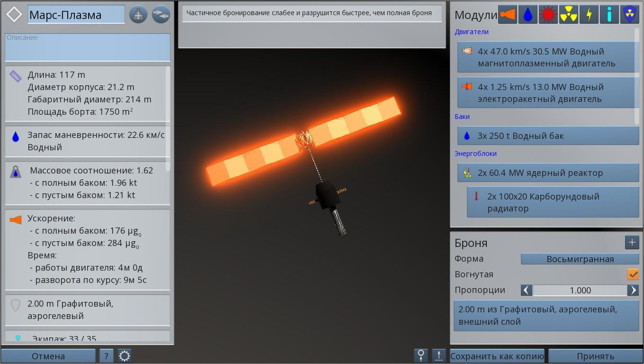This screenshot has width=644, height=364.
Task: Select the 3x 250 t water tank module
Action: point(548,136)
